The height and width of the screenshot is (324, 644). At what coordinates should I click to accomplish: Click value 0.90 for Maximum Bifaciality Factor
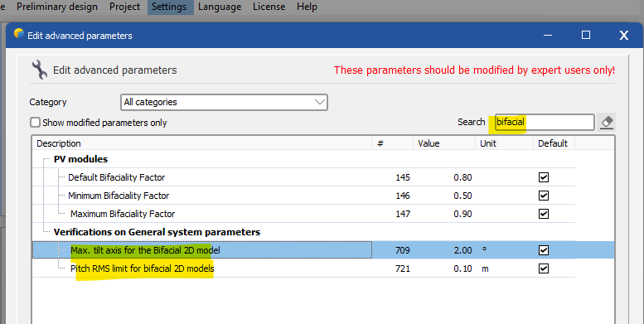click(462, 214)
